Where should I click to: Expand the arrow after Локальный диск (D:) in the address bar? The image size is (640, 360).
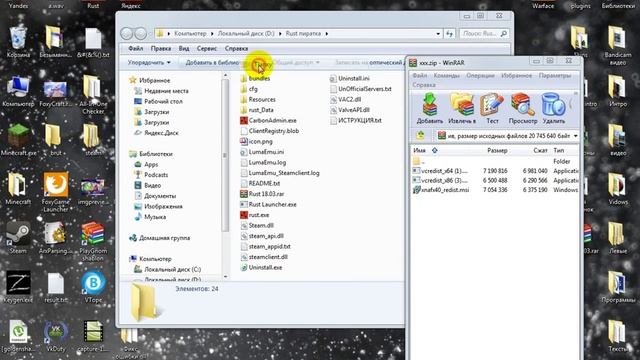point(280,33)
